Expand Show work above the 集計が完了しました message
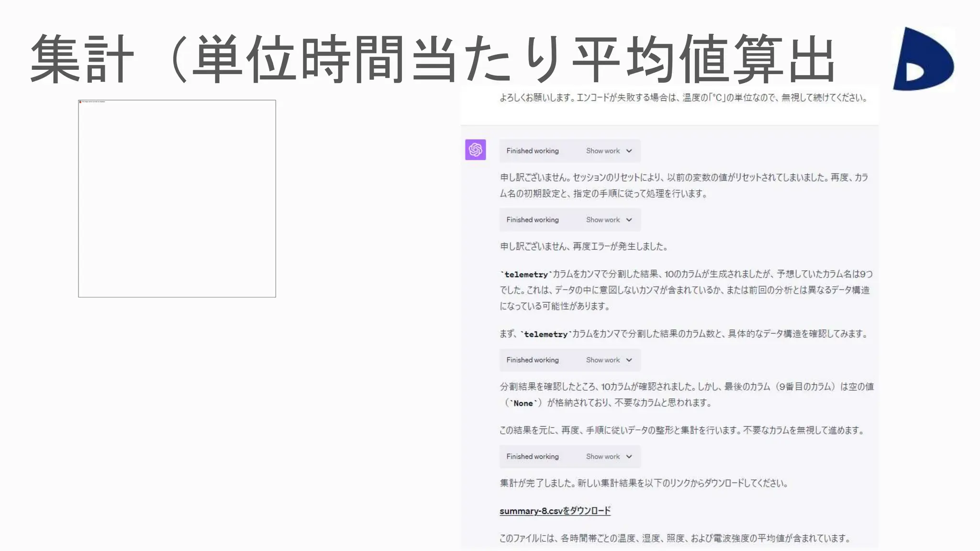Viewport: 980px width, 551px height. [603, 457]
